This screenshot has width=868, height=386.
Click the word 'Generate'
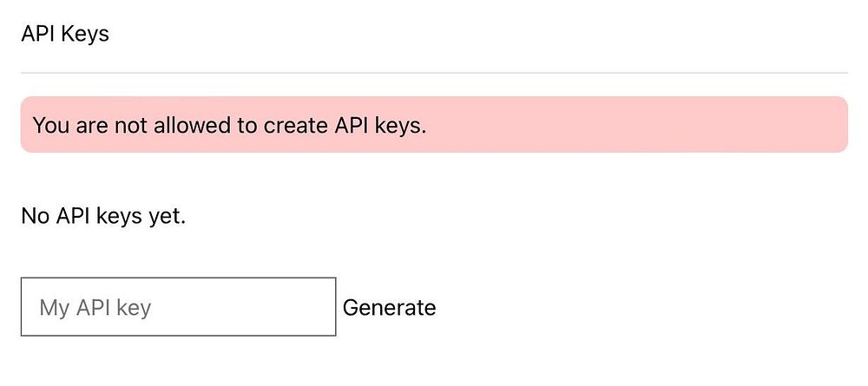click(389, 307)
